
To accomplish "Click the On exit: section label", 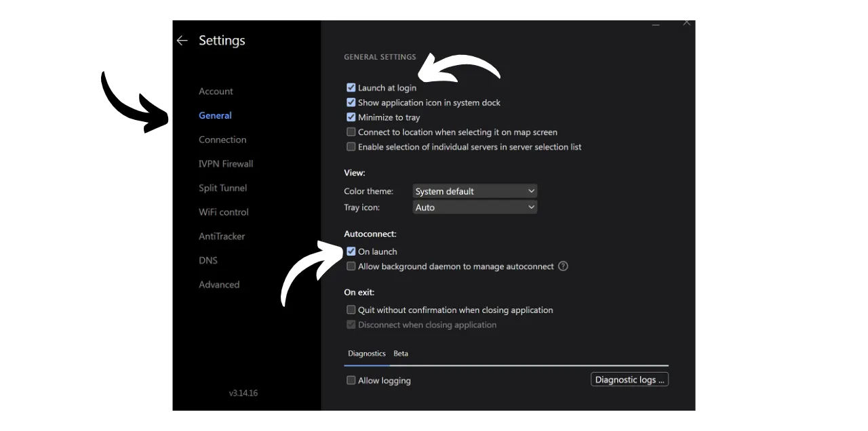I will [359, 292].
